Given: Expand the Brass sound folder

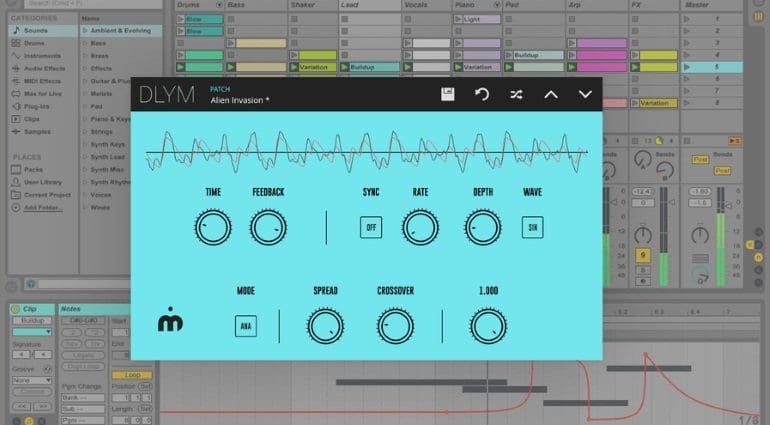Looking at the screenshot, I should pyautogui.click(x=84, y=56).
